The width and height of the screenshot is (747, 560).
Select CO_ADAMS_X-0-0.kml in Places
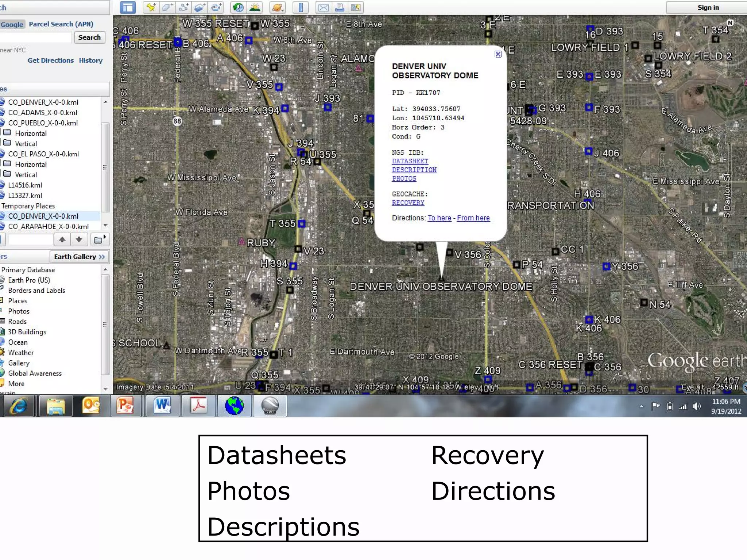43,113
